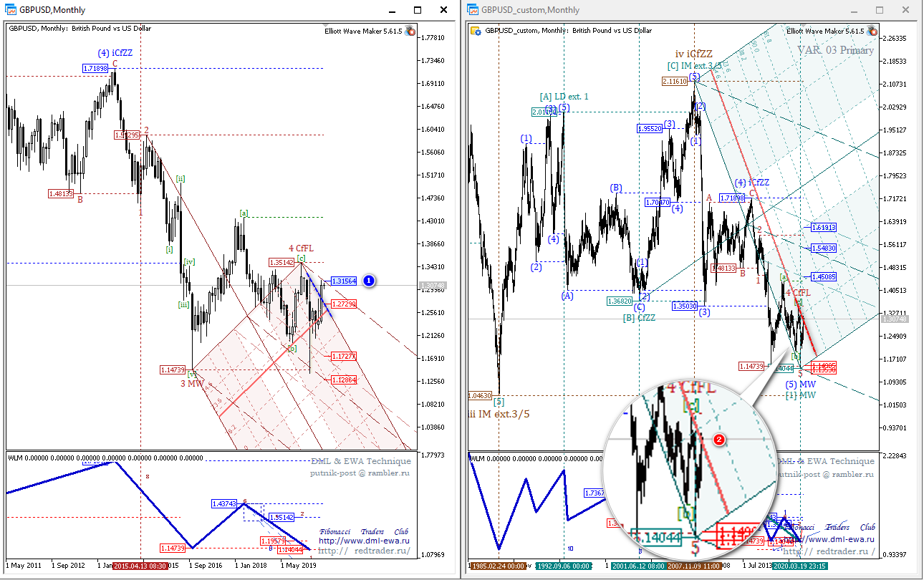Screen dimensions: 924x580
Task: Open the http://www.dml-ewa.ru link in GBPUSD chart
Action: coord(364,541)
